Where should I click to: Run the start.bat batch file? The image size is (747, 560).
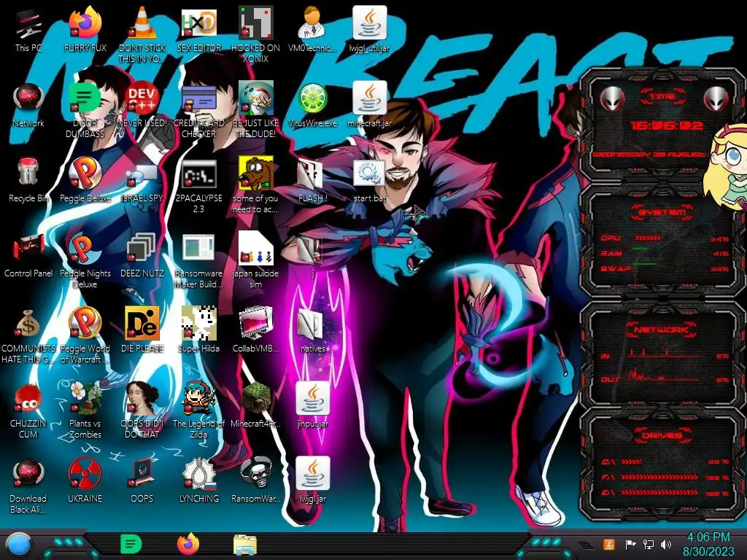[369, 181]
